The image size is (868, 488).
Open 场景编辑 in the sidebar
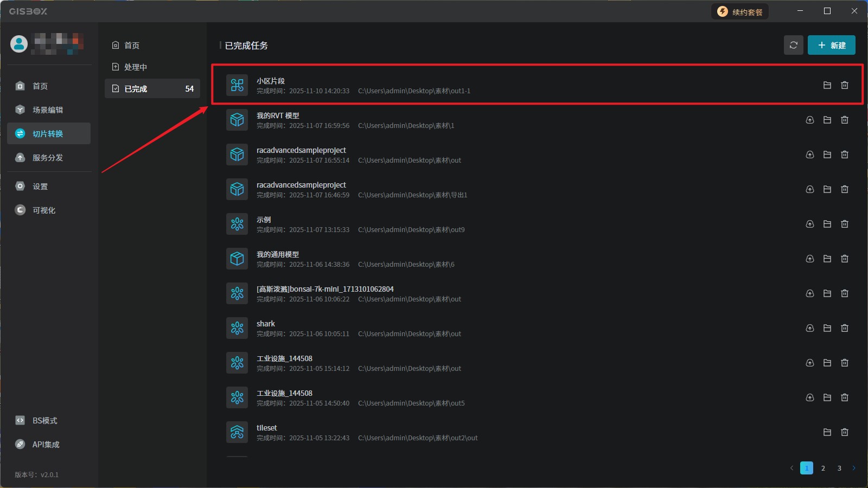[48, 110]
